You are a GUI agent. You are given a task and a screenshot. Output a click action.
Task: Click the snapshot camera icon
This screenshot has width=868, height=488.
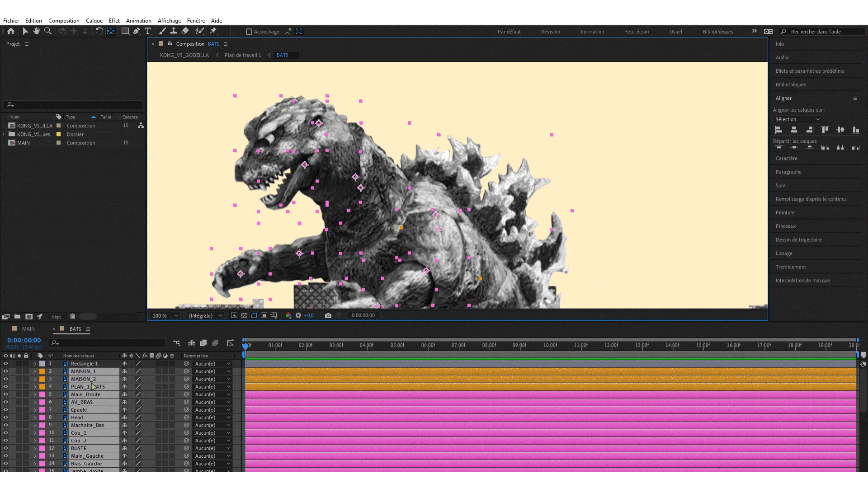click(328, 315)
